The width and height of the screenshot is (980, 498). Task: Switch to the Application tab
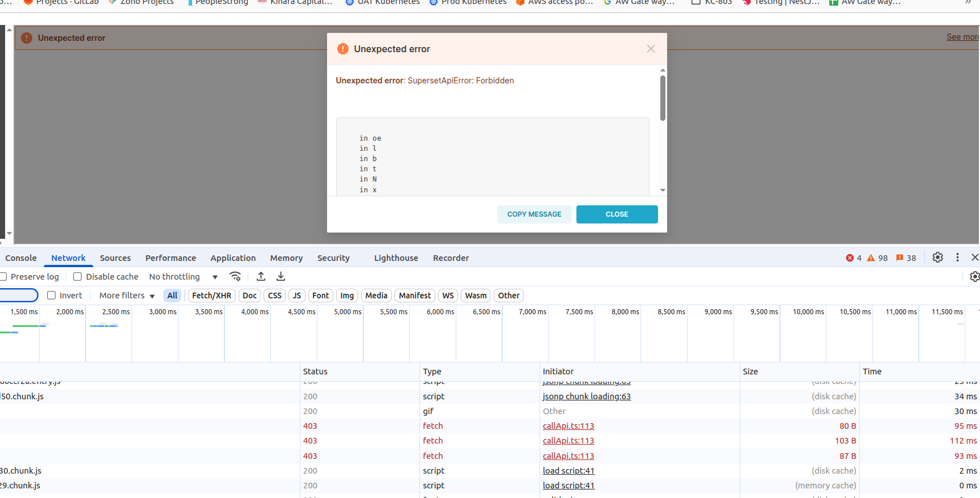click(x=233, y=258)
